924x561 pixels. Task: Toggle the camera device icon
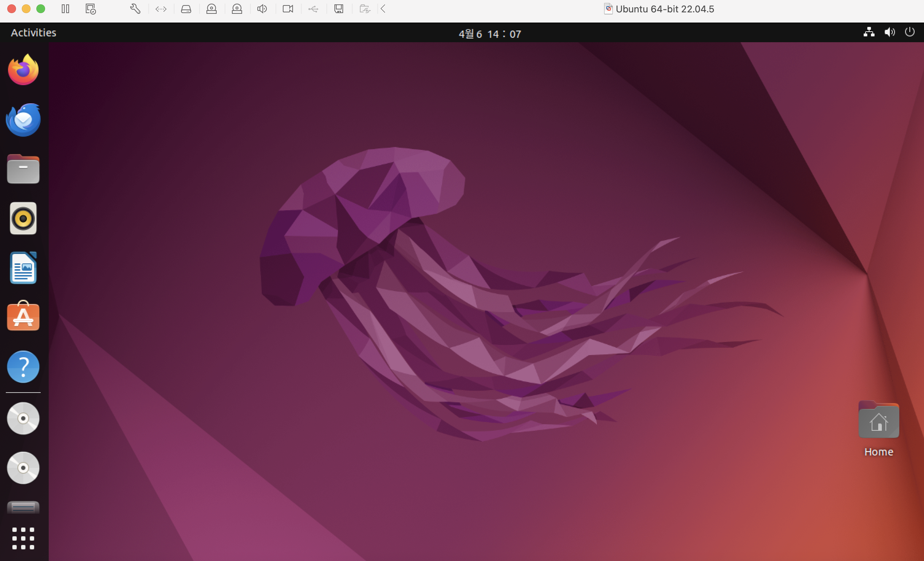(x=288, y=9)
